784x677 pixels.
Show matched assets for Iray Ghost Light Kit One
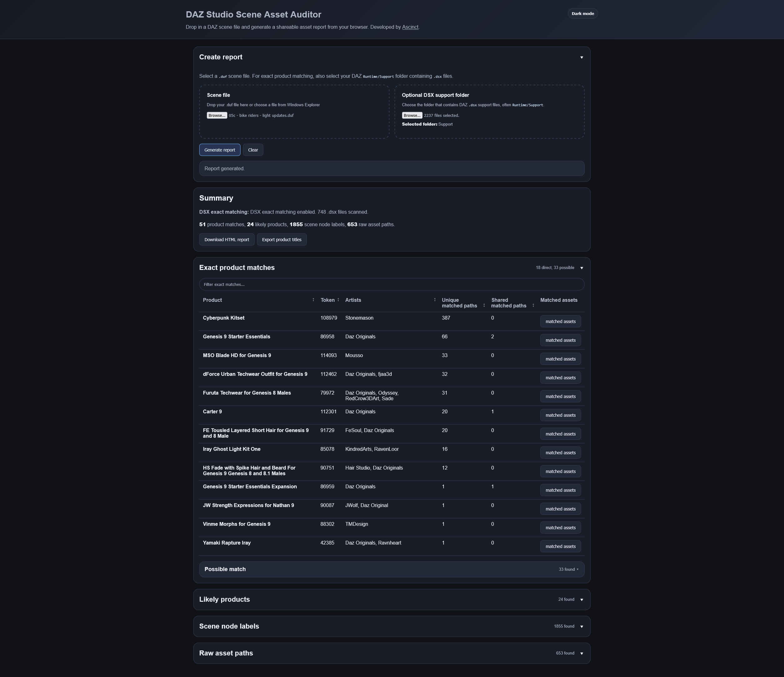click(560, 453)
